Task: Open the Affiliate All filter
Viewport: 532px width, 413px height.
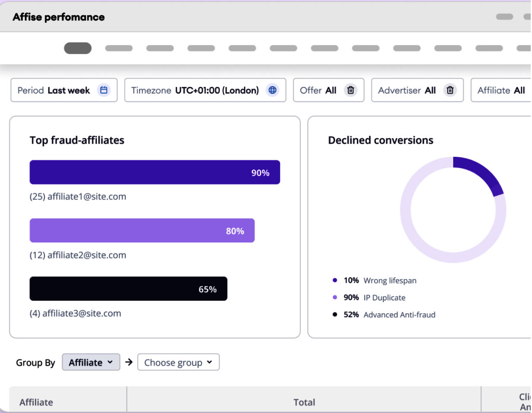Action: pyautogui.click(x=501, y=90)
